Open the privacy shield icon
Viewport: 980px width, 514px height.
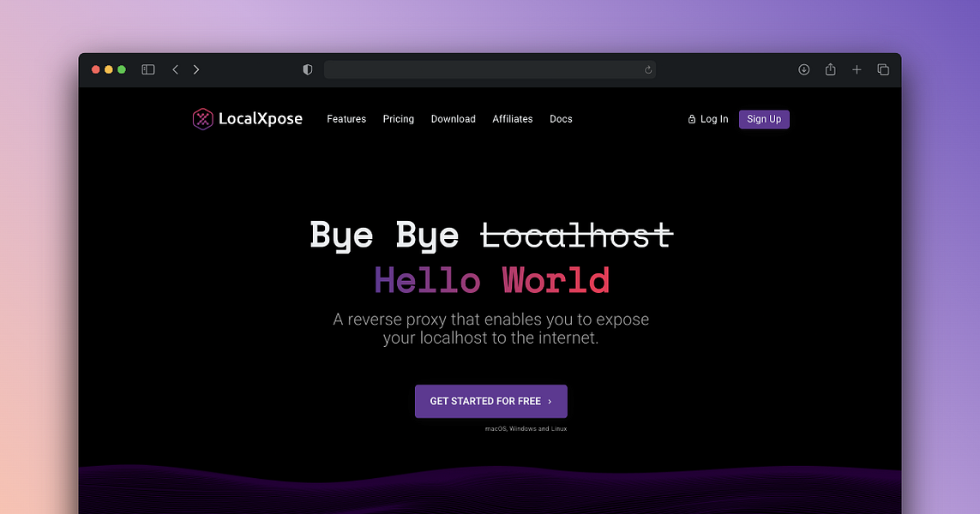click(x=308, y=69)
